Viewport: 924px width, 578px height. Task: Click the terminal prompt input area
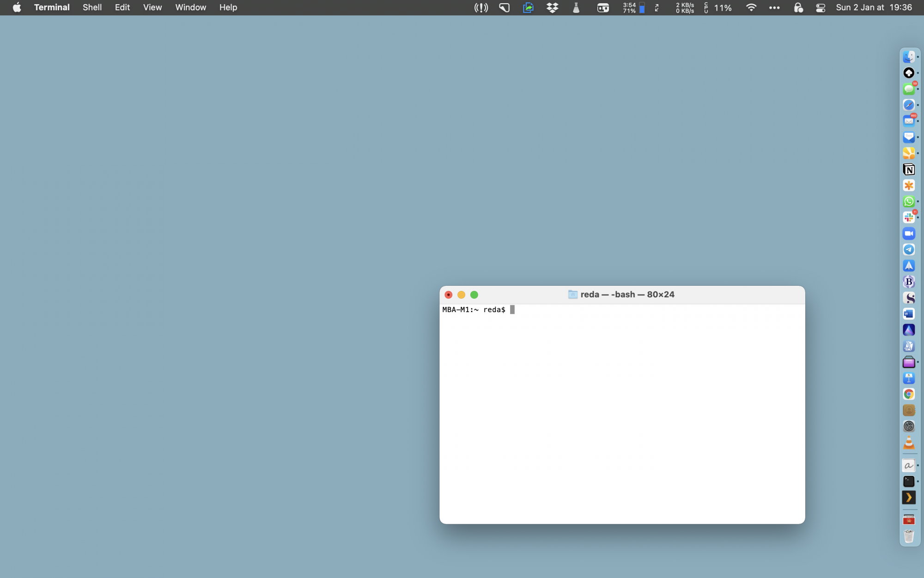point(513,310)
